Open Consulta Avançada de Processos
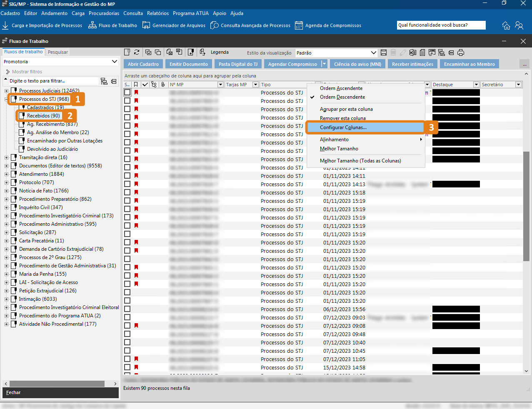Viewport: 532px width, 409px height. pos(250,25)
